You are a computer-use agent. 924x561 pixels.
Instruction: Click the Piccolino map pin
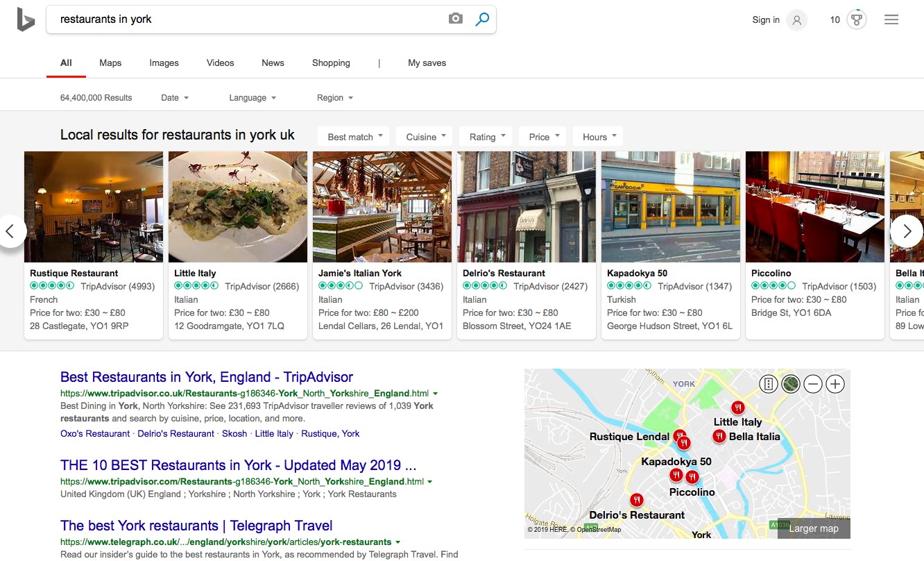[x=692, y=477]
